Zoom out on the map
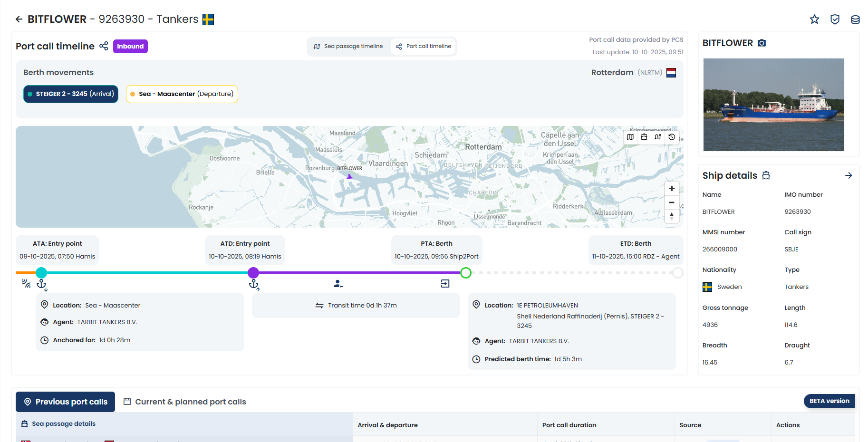The width and height of the screenshot is (868, 442). [x=672, y=202]
